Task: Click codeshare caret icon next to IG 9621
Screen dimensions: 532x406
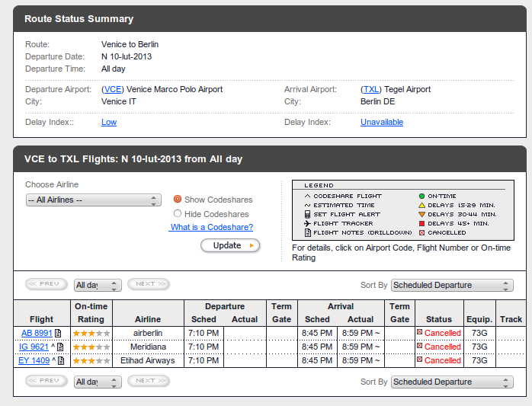Action: point(53,346)
